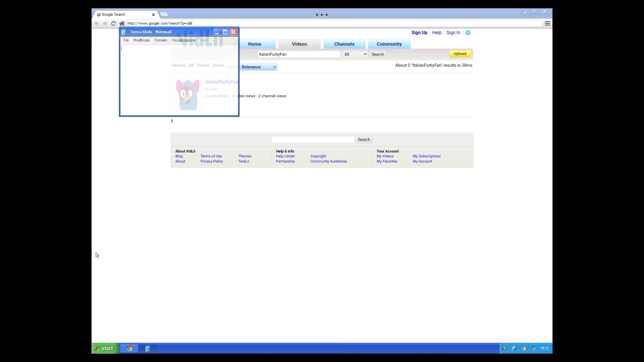Click the browser forward arrow

[x=105, y=23]
